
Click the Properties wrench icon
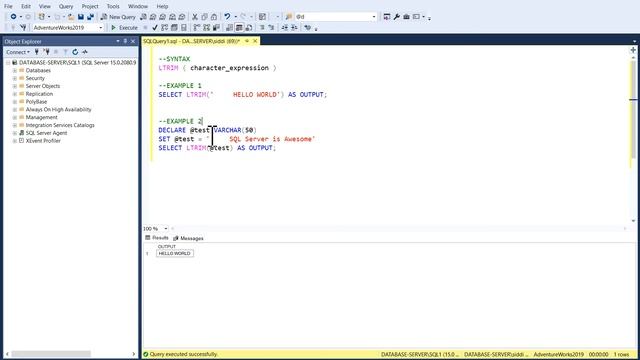click(x=396, y=17)
